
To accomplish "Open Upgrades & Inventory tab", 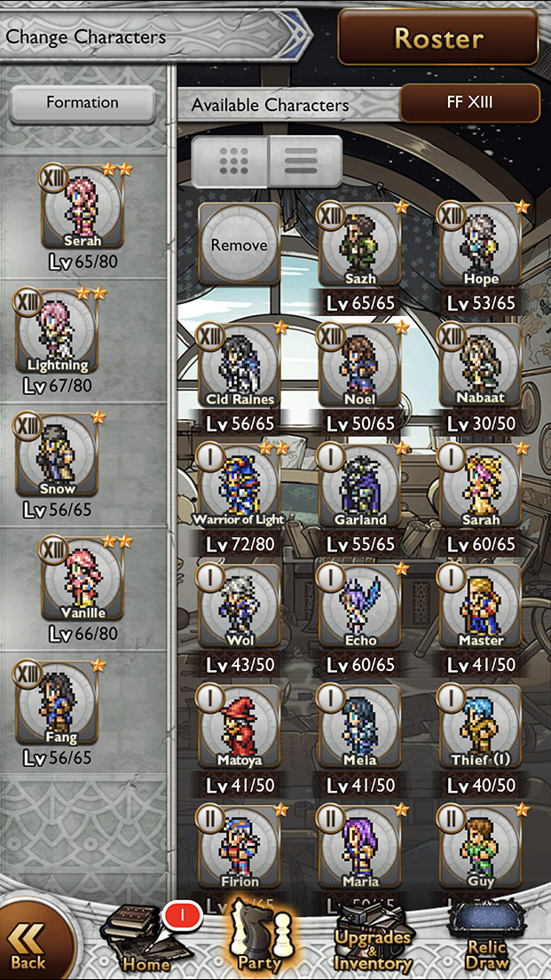I will pyautogui.click(x=373, y=941).
